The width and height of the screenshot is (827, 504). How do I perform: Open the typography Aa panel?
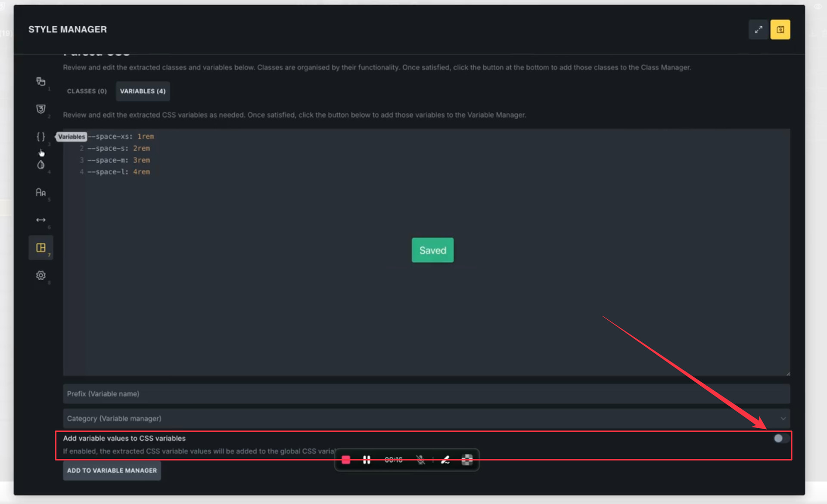click(x=40, y=192)
